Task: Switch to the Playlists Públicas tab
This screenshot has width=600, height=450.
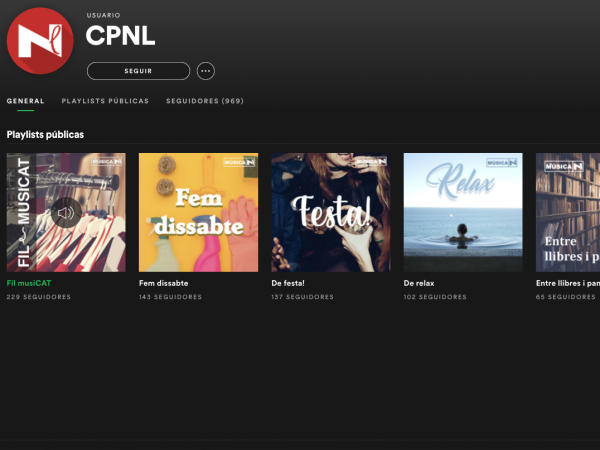Action: (105, 101)
